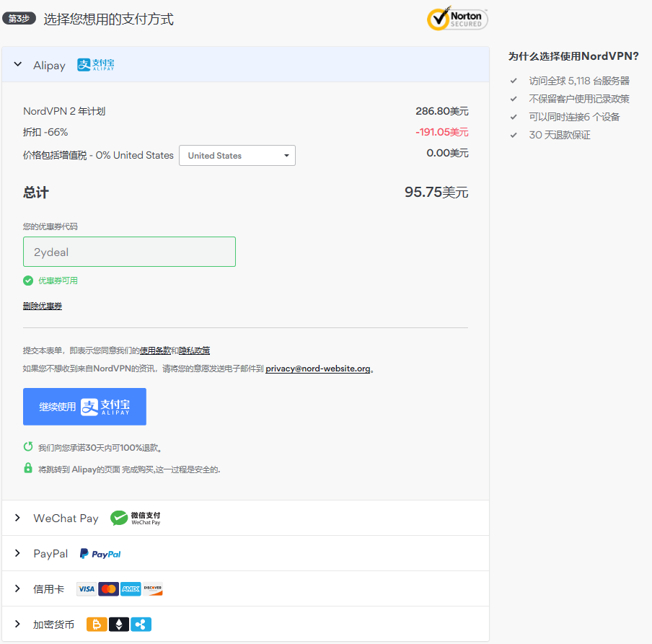Select the PayPal text label
The image size is (652, 644).
tap(50, 554)
